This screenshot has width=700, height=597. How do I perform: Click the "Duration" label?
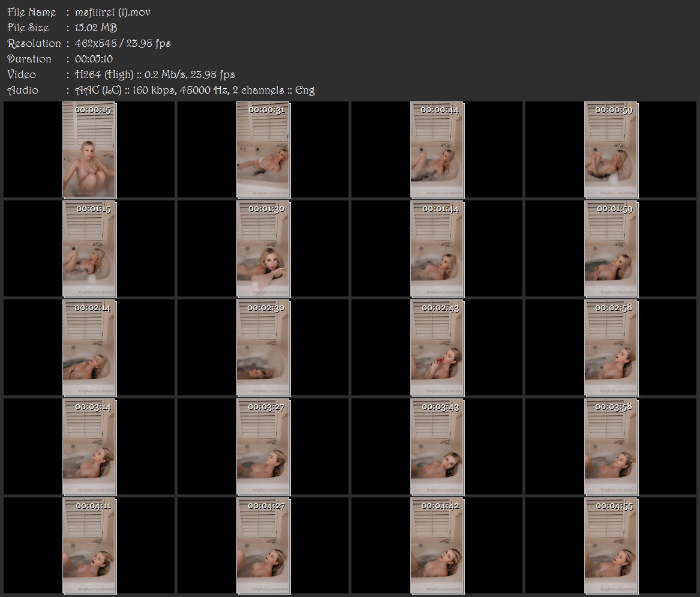click(x=29, y=59)
